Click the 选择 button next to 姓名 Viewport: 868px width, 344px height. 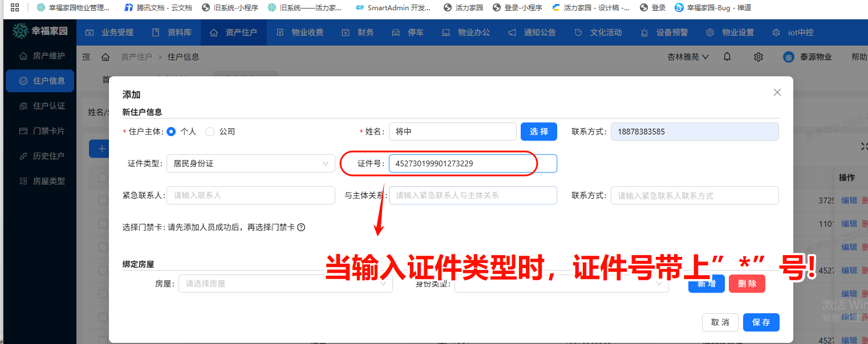click(538, 132)
